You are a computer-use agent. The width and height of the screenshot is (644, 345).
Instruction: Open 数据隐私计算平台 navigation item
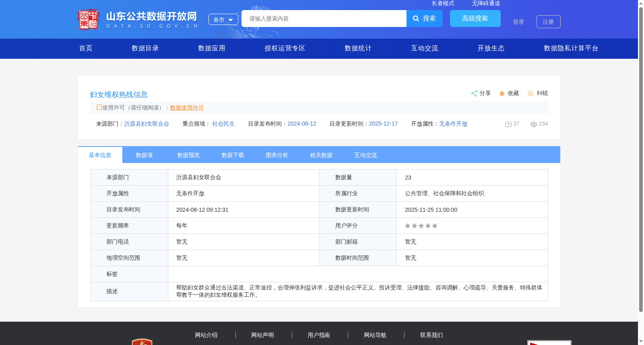(571, 48)
